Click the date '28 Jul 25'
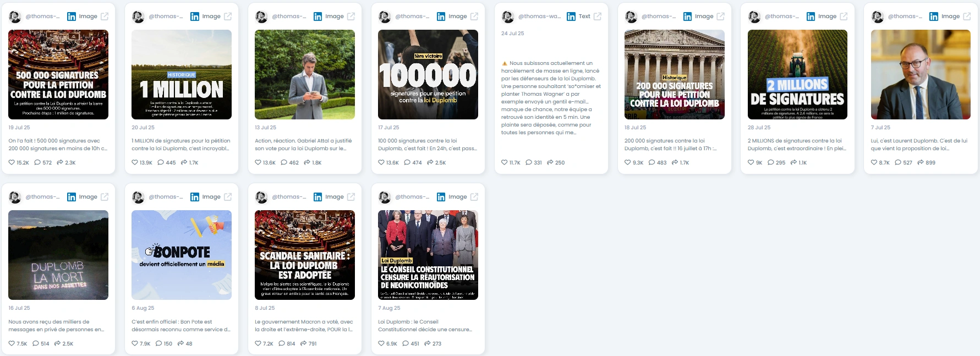Viewport: 980px width, 356px height. [759, 127]
